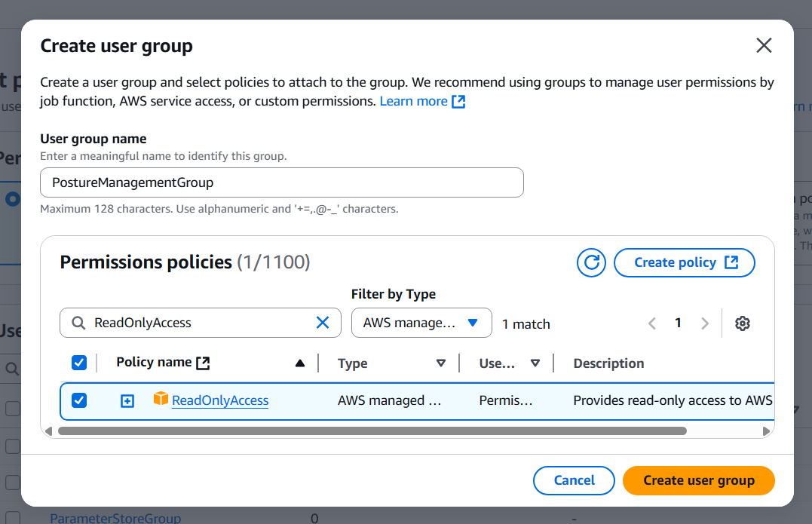This screenshot has width=812, height=524.
Task: Click the 'Provides read-only access to AWS' description
Action: tap(673, 400)
